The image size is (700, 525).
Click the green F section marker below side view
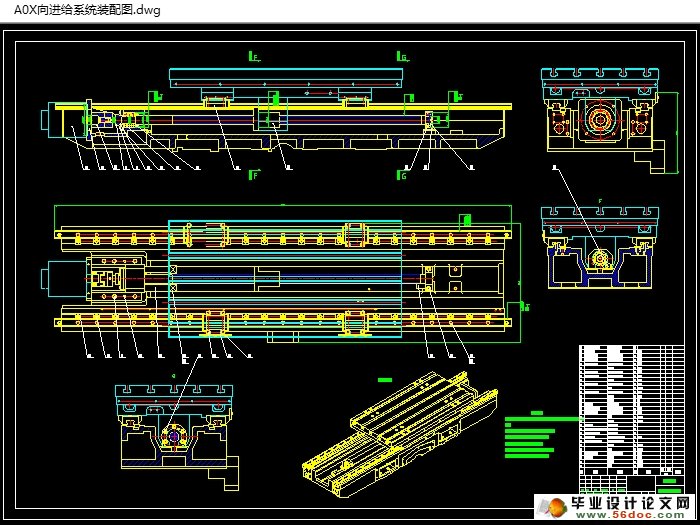pos(254,175)
